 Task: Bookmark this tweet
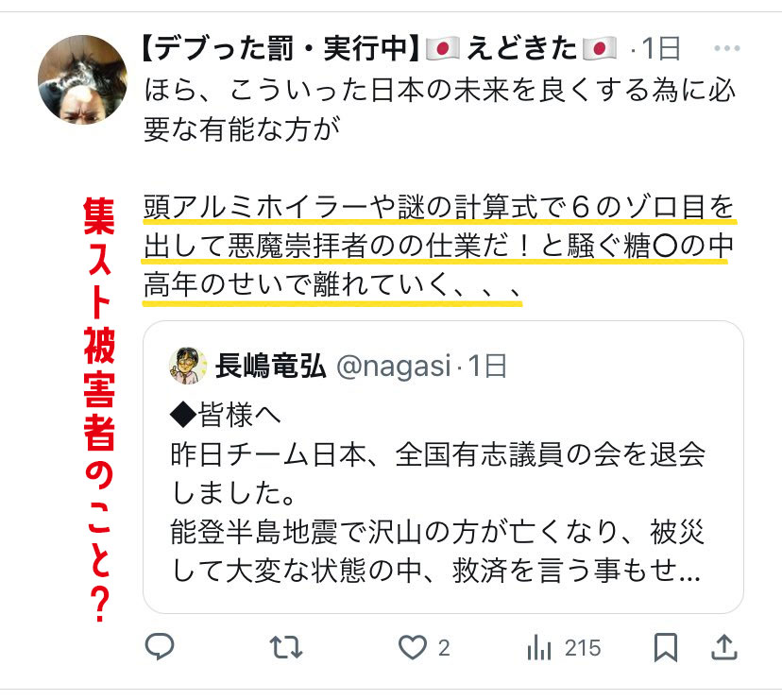click(x=666, y=647)
